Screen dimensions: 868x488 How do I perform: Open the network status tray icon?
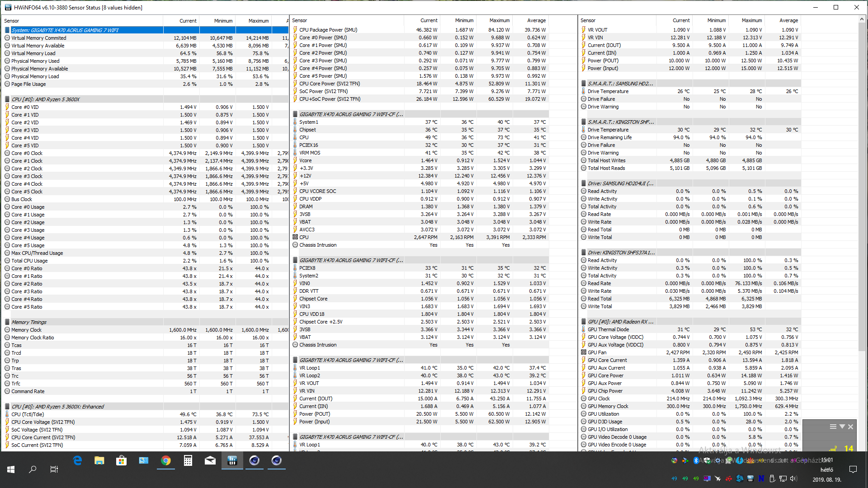pos(783,479)
